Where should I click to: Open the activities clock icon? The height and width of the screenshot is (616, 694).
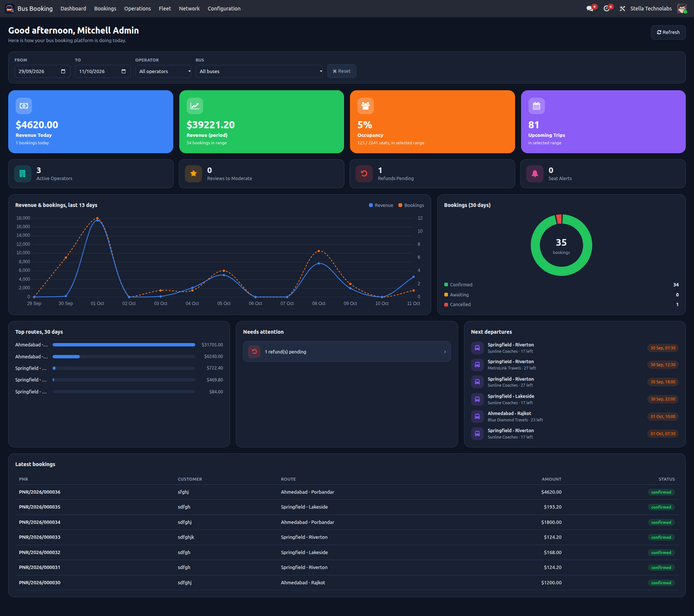pos(608,8)
